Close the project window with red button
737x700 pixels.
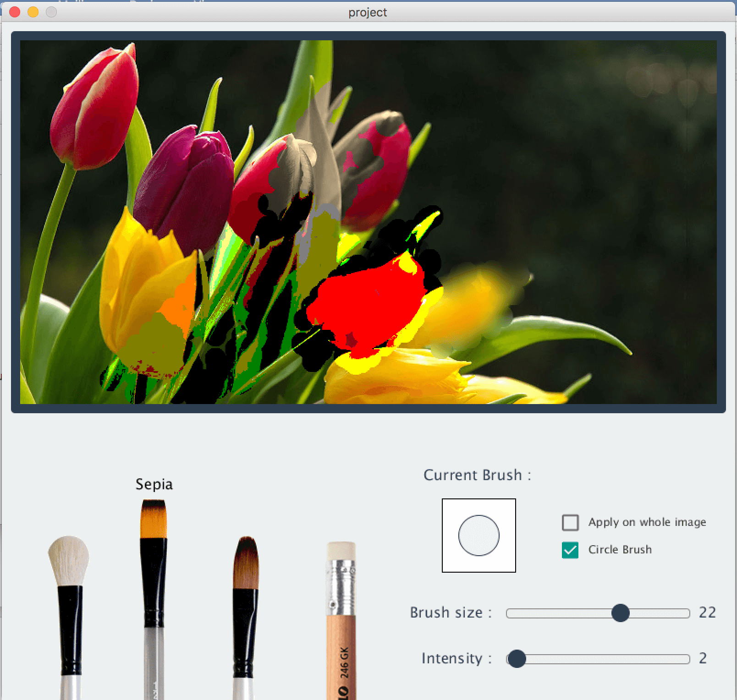(x=15, y=12)
